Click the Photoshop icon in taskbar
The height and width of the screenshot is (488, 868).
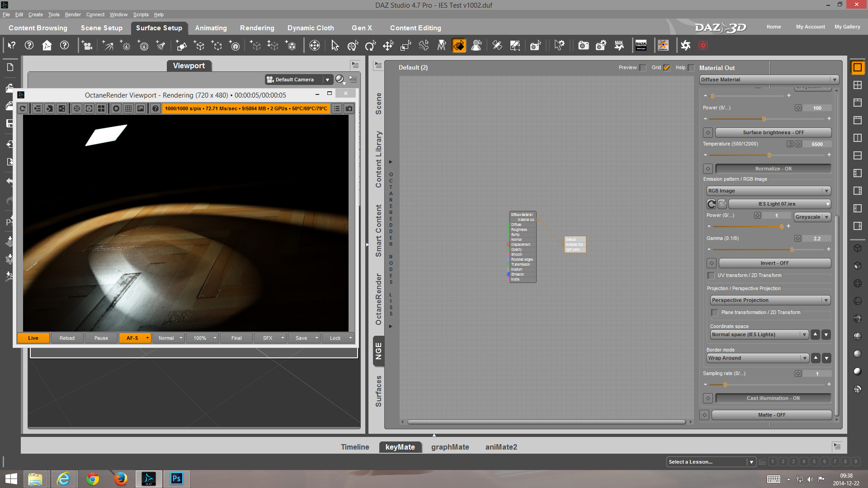(x=177, y=479)
